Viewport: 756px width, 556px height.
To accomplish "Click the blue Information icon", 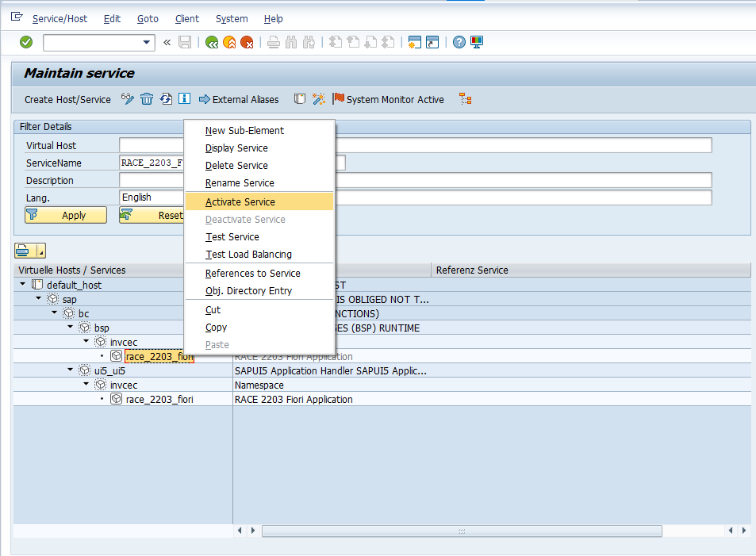I will (x=184, y=99).
